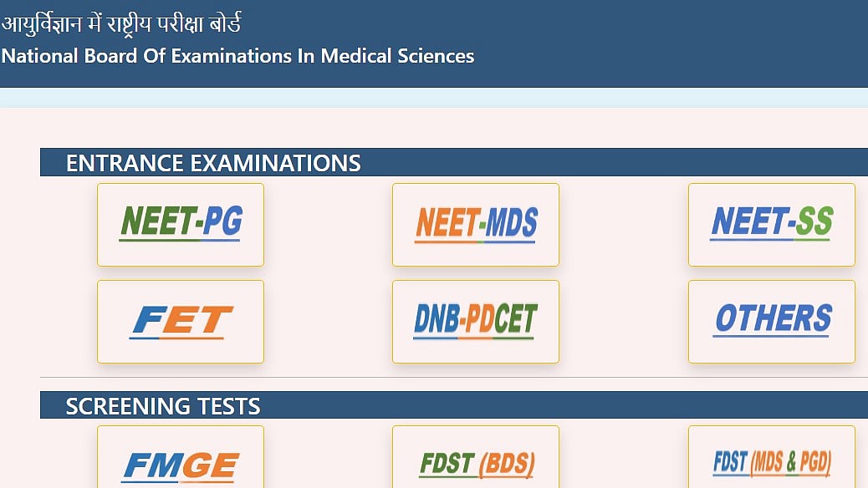Click the green 'CET' letters in DNB-PDCET

[x=514, y=319]
